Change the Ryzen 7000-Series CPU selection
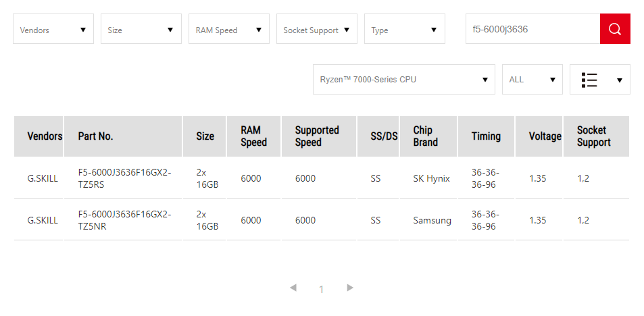 tap(404, 80)
